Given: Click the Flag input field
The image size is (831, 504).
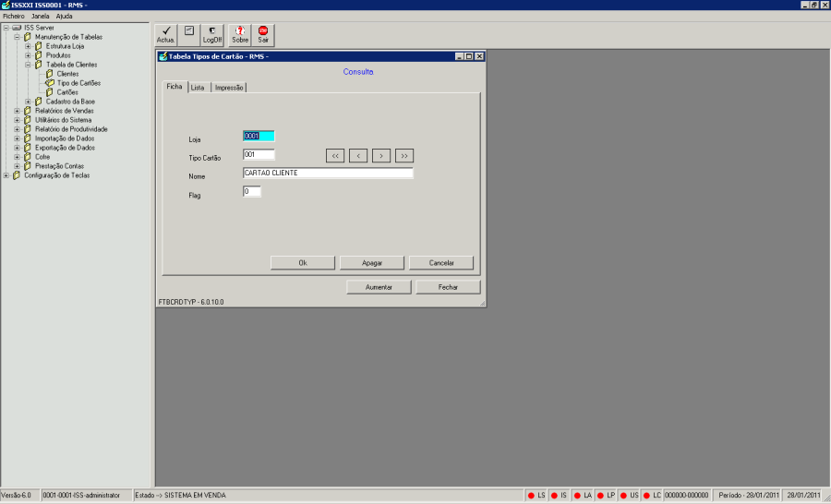Looking at the screenshot, I should tap(252, 192).
